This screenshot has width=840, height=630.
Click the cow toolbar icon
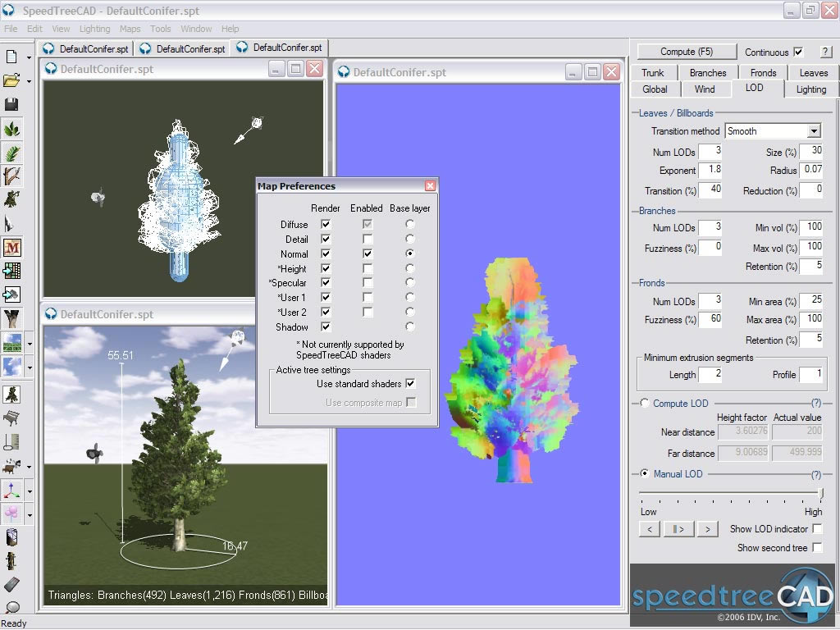11,466
